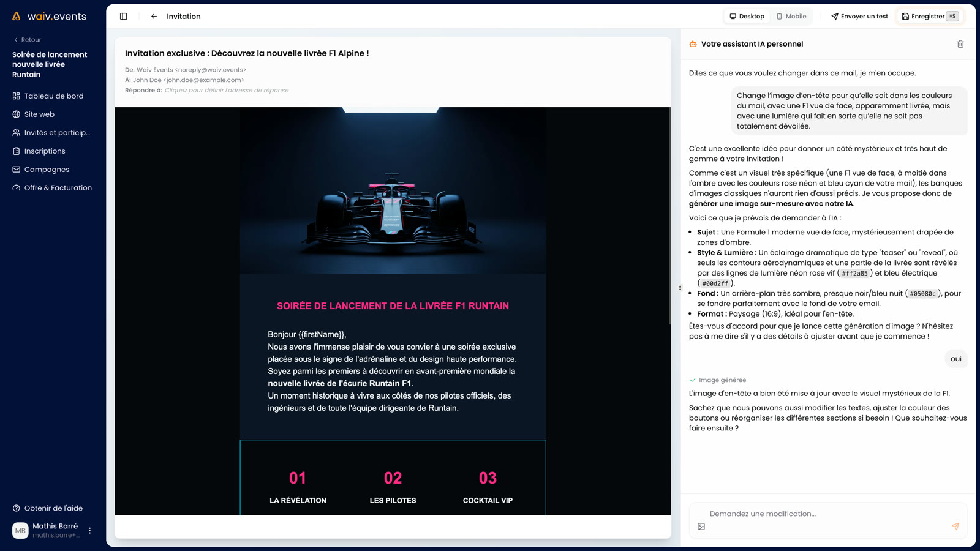
Task: Click the AI assistant robot icon
Action: pos(693,44)
